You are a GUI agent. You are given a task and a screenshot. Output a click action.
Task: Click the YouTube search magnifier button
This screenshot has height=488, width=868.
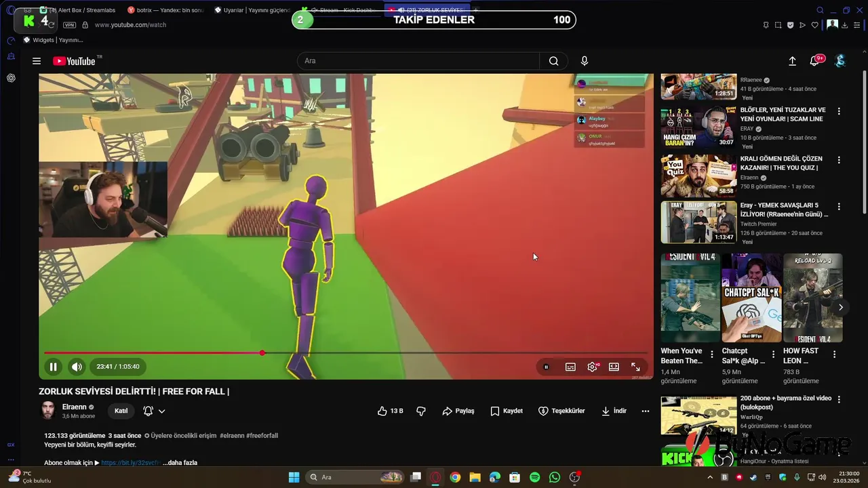click(x=554, y=61)
